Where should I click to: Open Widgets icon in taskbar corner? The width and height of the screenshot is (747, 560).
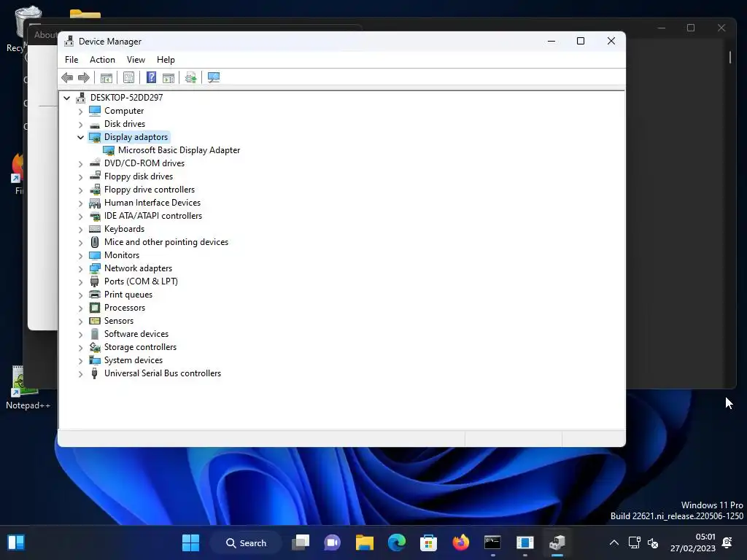pos(16,542)
